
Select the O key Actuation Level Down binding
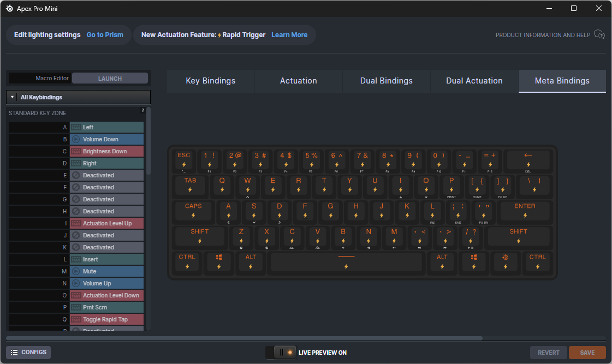pyautogui.click(x=106, y=296)
